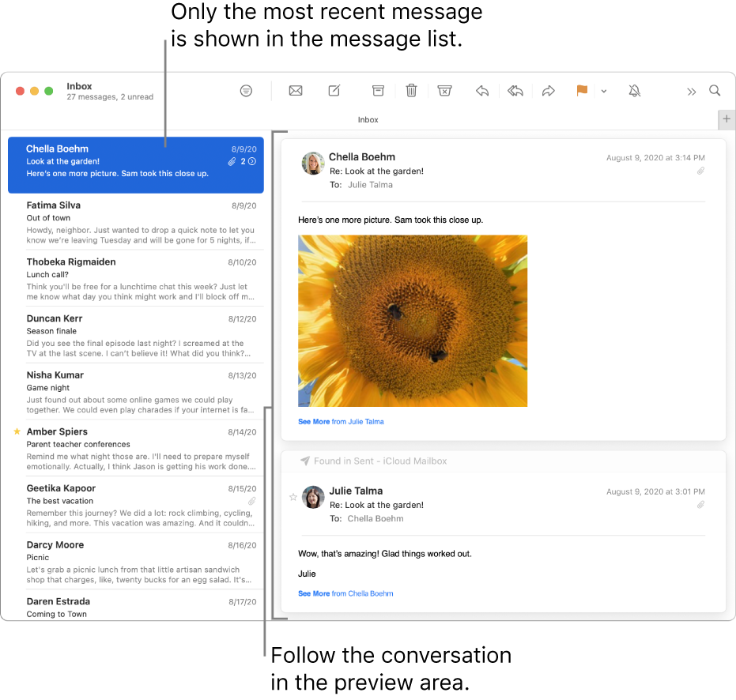This screenshot has height=700, width=736.
Task: Click the filter messages icon
Action: pyautogui.click(x=246, y=91)
